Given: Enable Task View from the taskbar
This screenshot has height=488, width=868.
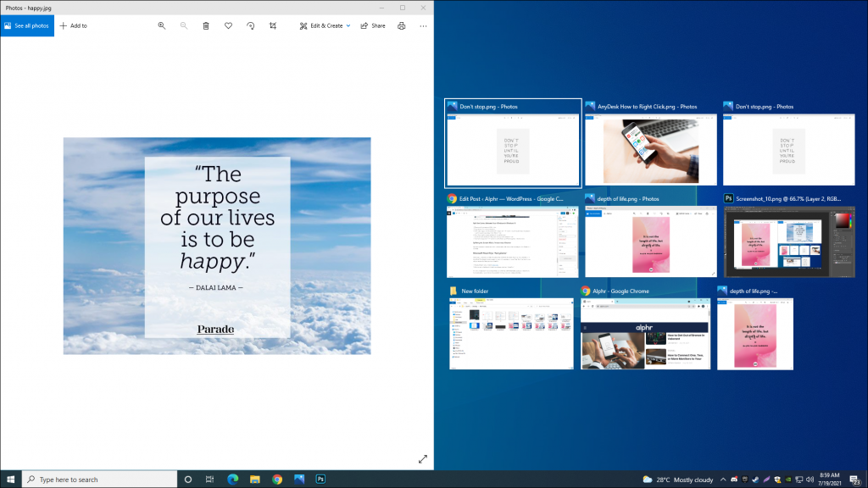Looking at the screenshot, I should click(x=208, y=479).
